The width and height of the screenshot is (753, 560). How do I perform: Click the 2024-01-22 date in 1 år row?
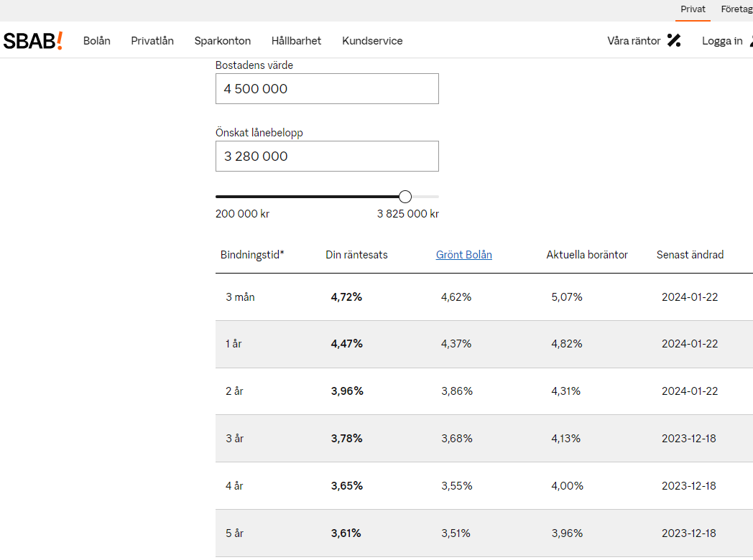tap(690, 344)
